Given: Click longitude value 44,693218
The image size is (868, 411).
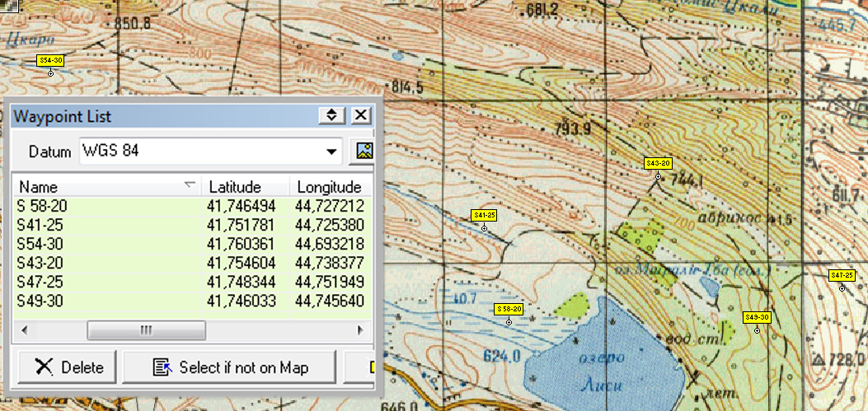Looking at the screenshot, I should (x=330, y=244).
